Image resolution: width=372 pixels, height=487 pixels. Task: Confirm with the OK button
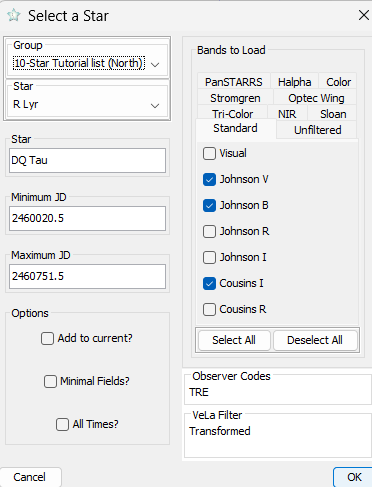354,477
